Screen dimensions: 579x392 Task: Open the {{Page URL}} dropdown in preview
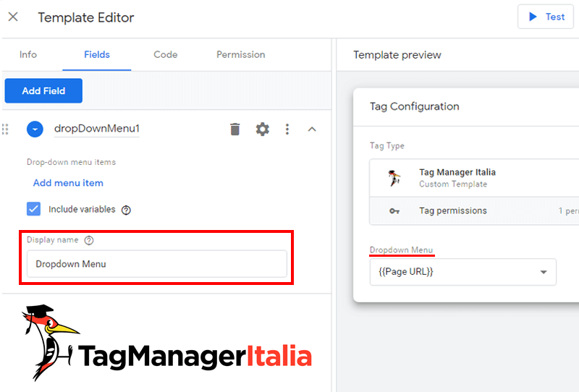[x=463, y=272]
